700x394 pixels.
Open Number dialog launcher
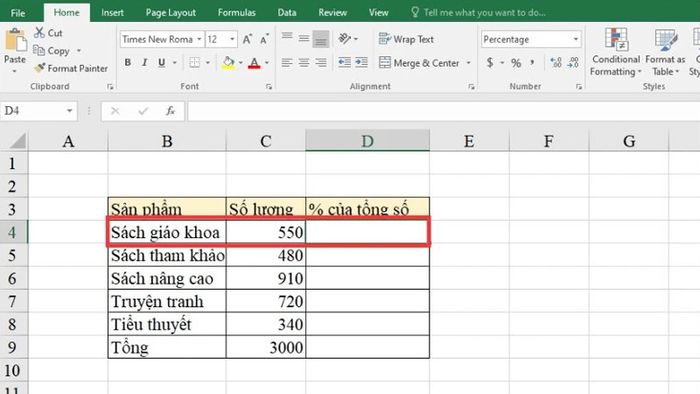tap(579, 87)
